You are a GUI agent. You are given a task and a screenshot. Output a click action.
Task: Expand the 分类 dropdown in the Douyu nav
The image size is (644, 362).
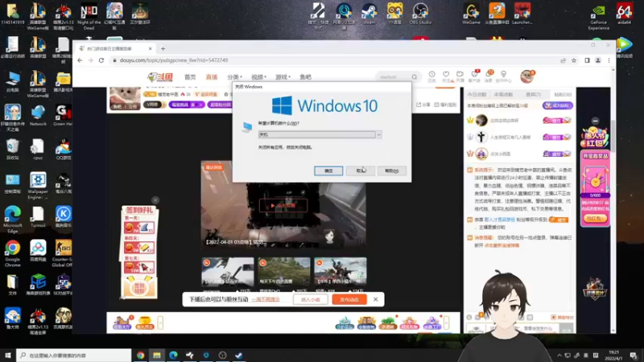tap(234, 76)
